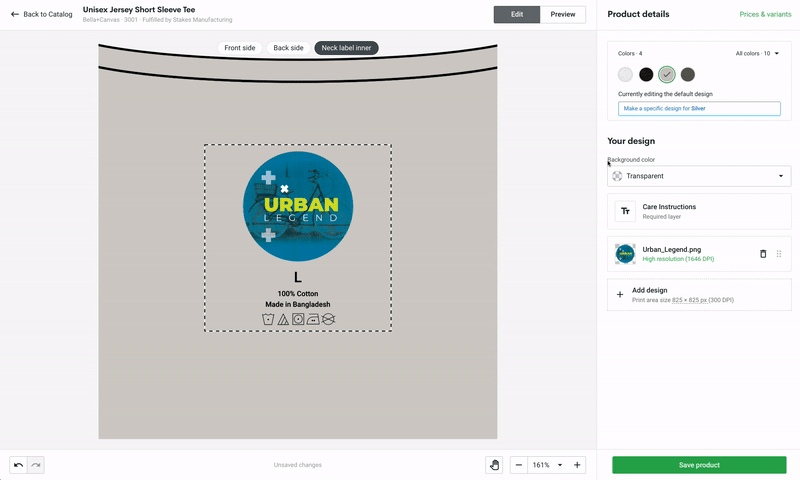Switch to Preview mode
Viewport: 800px width, 480px height.
[563, 14]
